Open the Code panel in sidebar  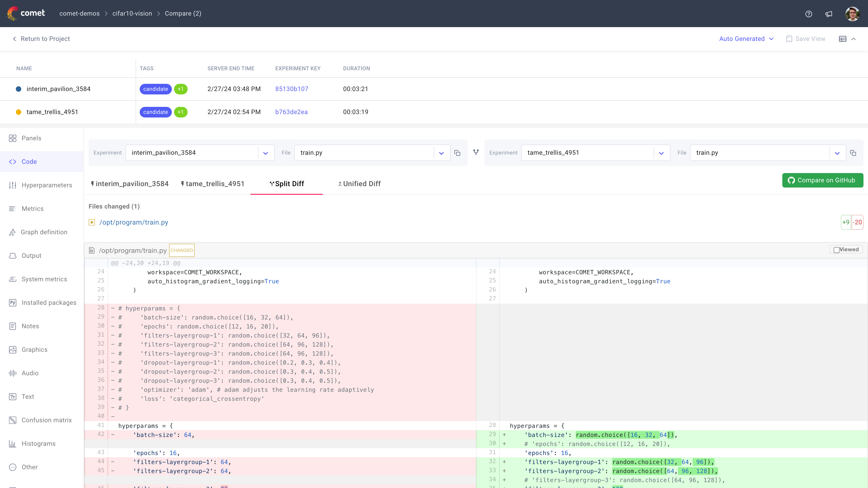tap(29, 162)
